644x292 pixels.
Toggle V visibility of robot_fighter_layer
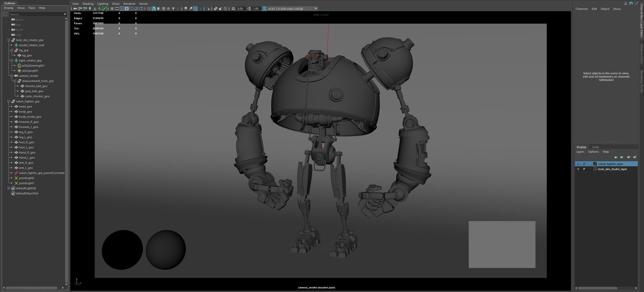point(578,164)
